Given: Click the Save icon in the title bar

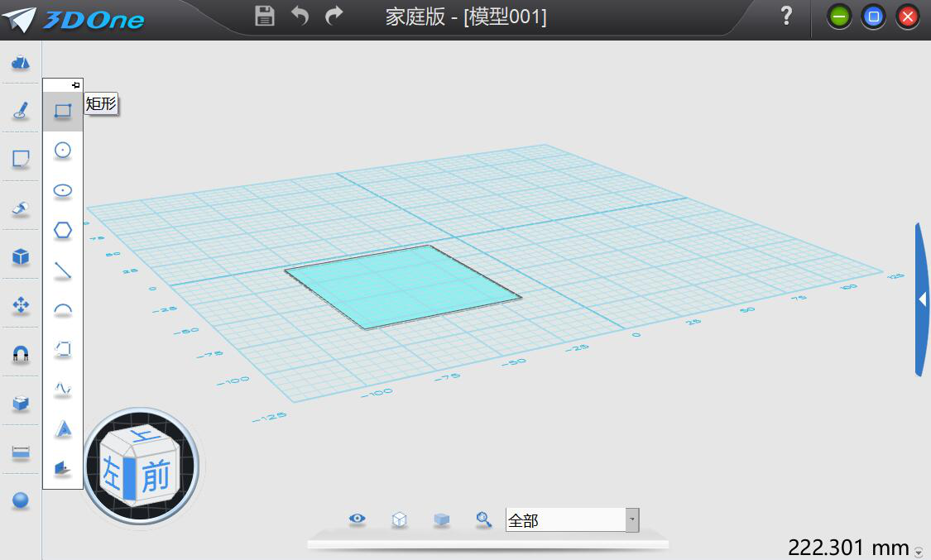Looking at the screenshot, I should click(264, 16).
